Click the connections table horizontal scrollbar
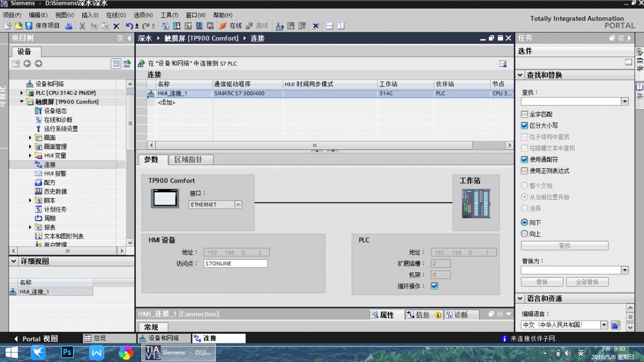 (314, 145)
